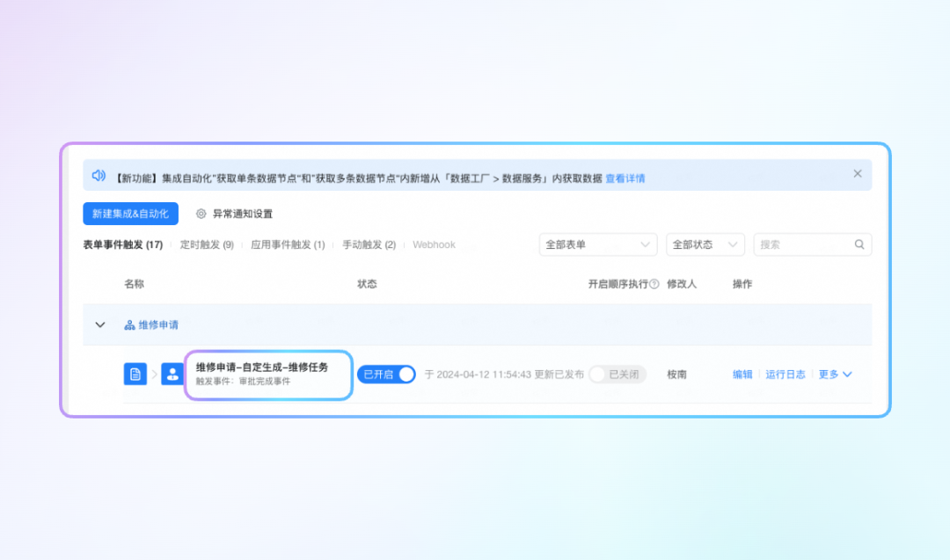
Task: Click the blue person approval icon
Action: [x=172, y=375]
